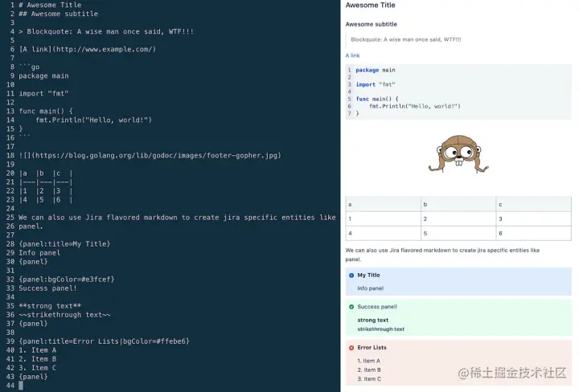Image resolution: width=579 pixels, height=392 pixels.
Task: Click 'Success panel!' text in green panel
Action: (377, 307)
